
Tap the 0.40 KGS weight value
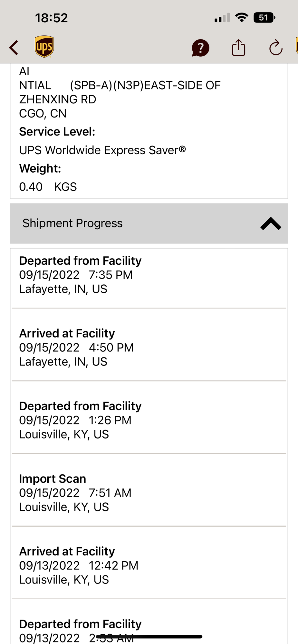click(x=48, y=187)
